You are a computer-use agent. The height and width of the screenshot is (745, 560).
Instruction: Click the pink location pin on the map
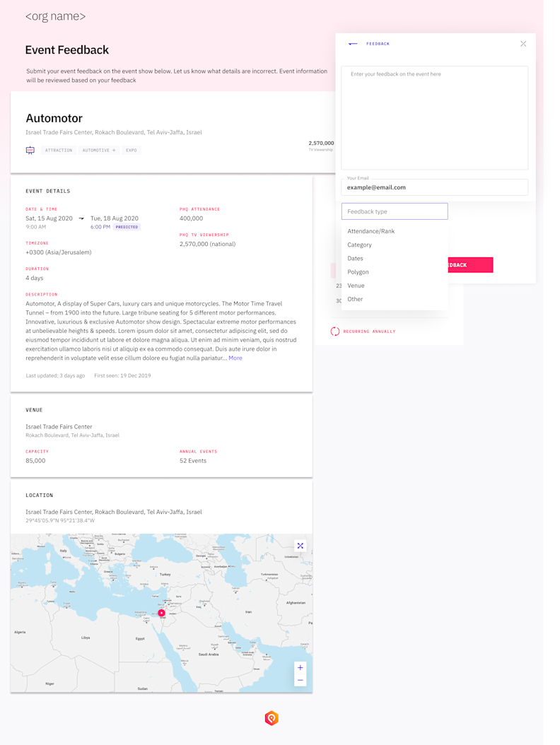coord(162,613)
